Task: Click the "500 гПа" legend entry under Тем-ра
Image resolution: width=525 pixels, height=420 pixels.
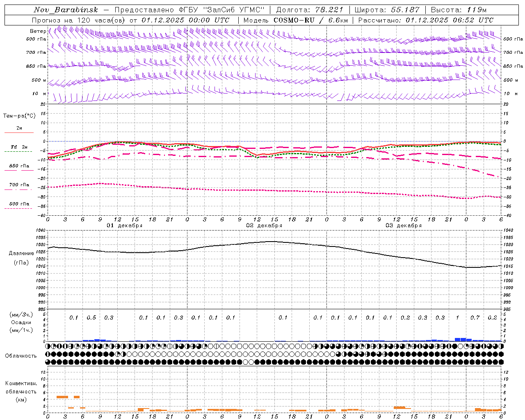Action: coord(19,204)
